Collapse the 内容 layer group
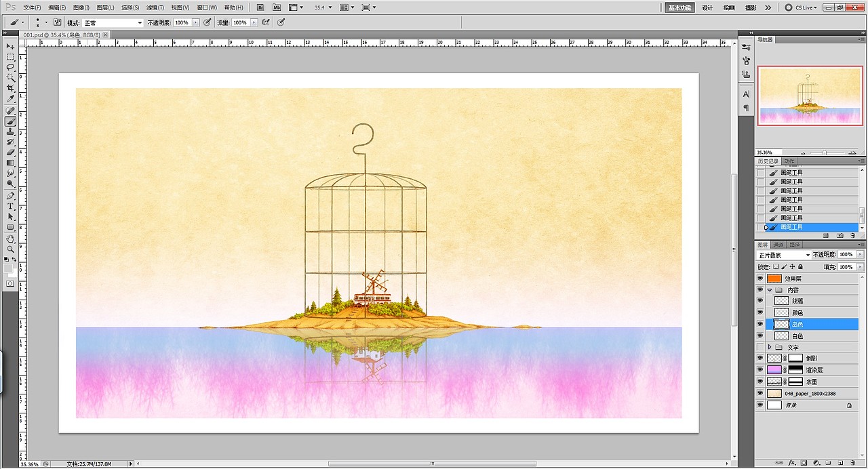This screenshot has height=469, width=868. click(770, 290)
